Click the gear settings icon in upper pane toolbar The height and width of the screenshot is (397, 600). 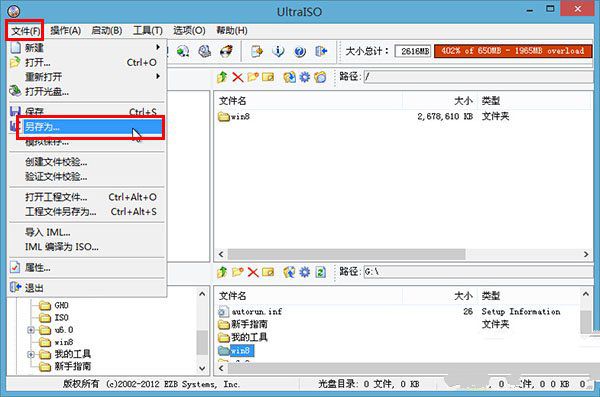(305, 77)
